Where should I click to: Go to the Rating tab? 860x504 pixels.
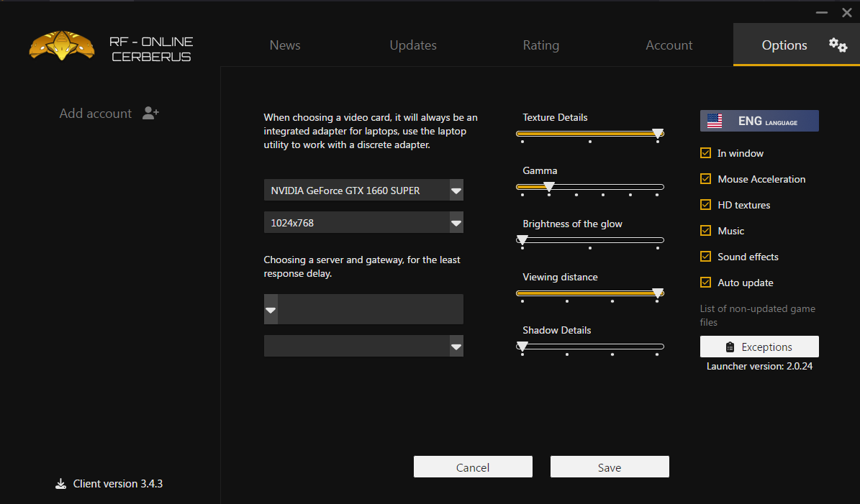(x=540, y=45)
